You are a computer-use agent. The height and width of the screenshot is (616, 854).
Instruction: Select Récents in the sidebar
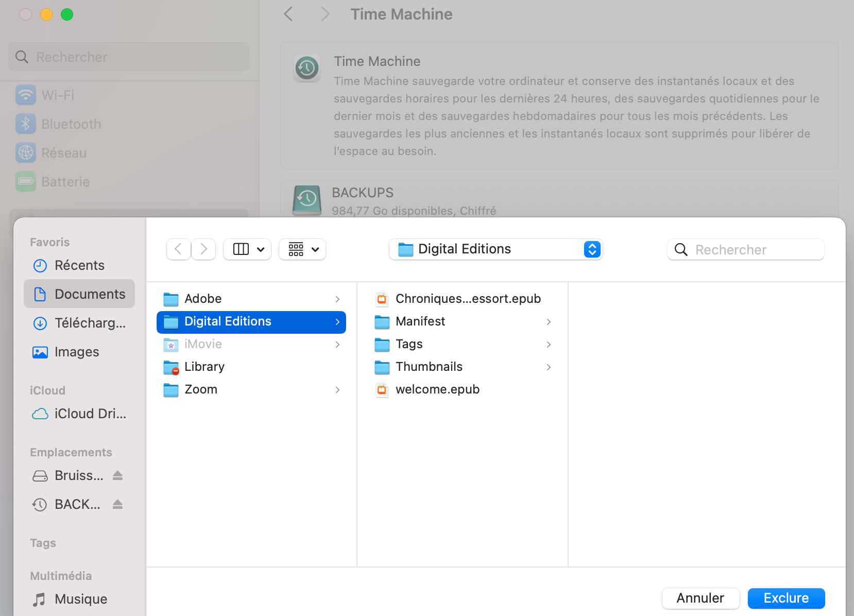[x=79, y=265]
